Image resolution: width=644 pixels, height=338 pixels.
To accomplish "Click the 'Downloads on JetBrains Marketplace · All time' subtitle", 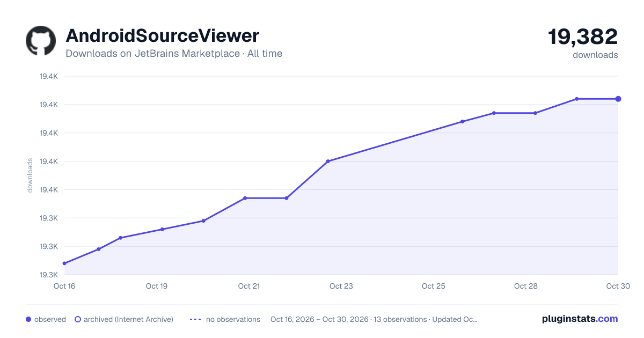I will [174, 54].
